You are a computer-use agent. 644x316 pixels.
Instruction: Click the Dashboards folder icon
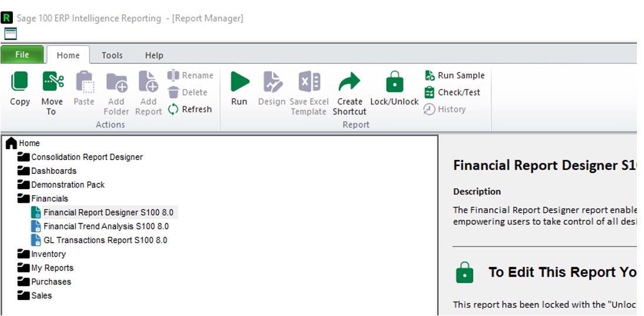[x=24, y=170]
